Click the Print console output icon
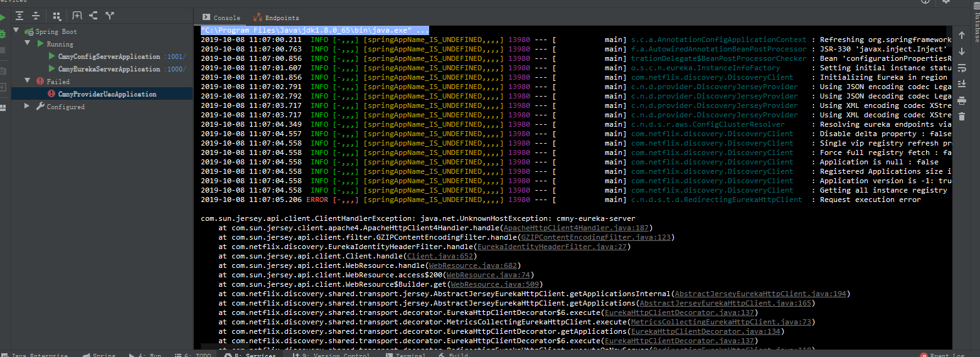Image resolution: width=980 pixels, height=357 pixels. click(x=962, y=100)
